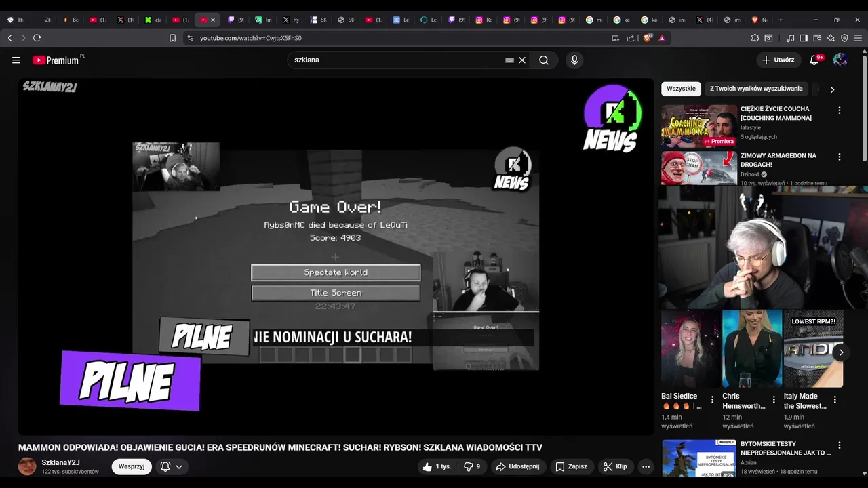Switch to the first browser tab

point(15,20)
